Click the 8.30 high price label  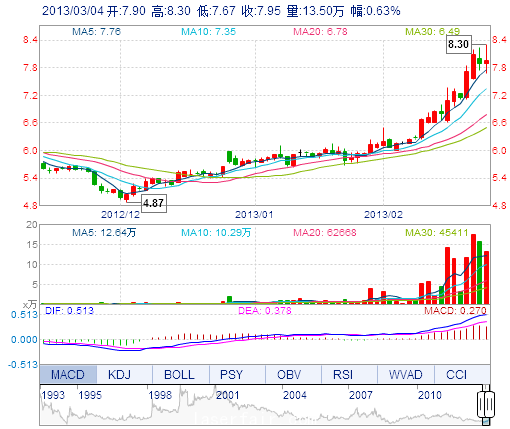459,44
